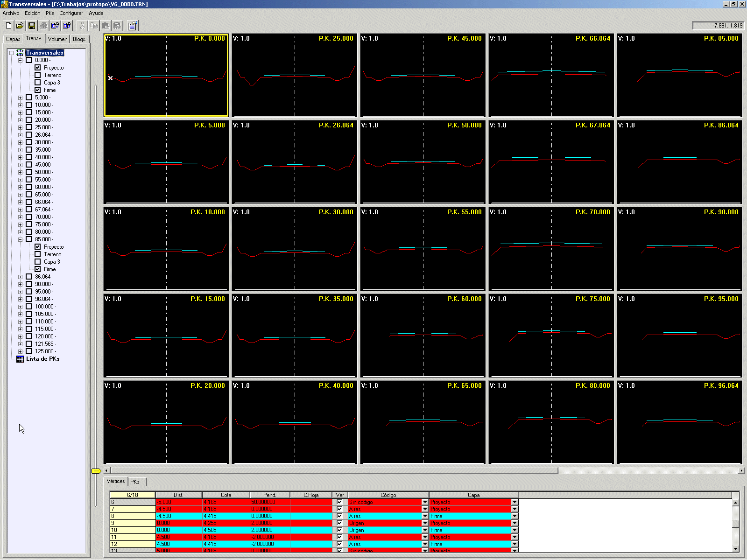Select the Vértices tab
The width and height of the screenshot is (747, 560).
[x=116, y=481]
